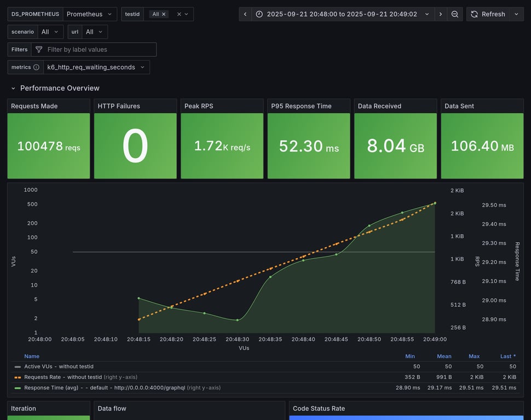
Task: Toggle Active VUs series in legend
Action: pos(59,366)
